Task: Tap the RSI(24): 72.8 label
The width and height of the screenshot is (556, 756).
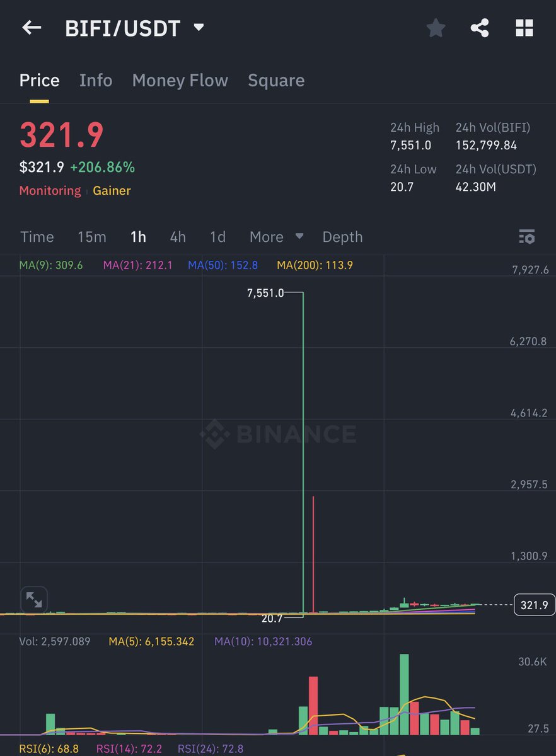Action: click(211, 749)
